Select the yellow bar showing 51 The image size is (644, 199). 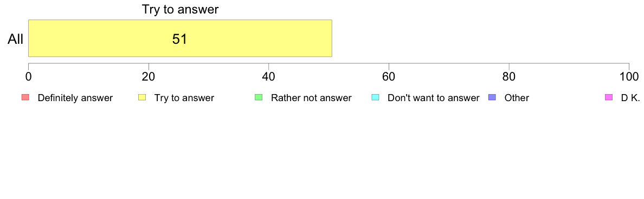click(x=180, y=38)
